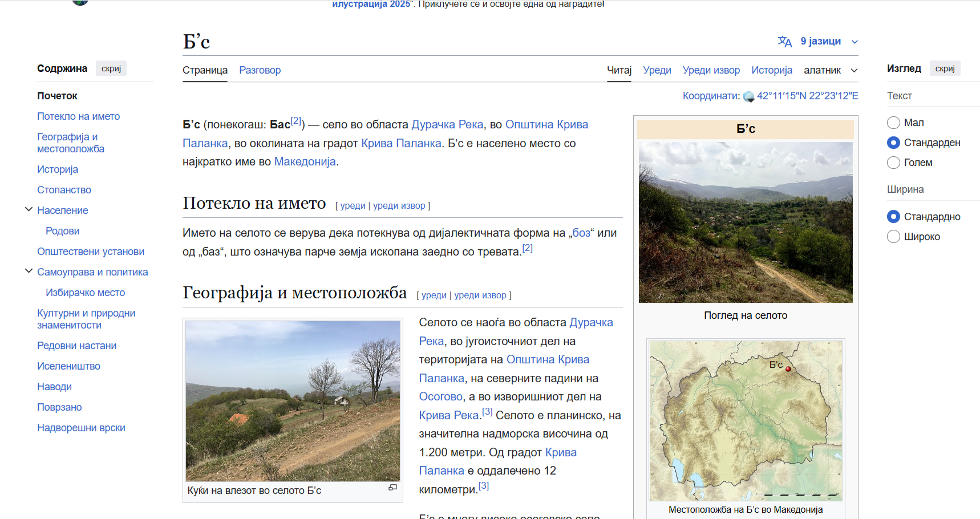980x519 pixels.
Task: Open the алатник tools dropdown
Action: 831,70
